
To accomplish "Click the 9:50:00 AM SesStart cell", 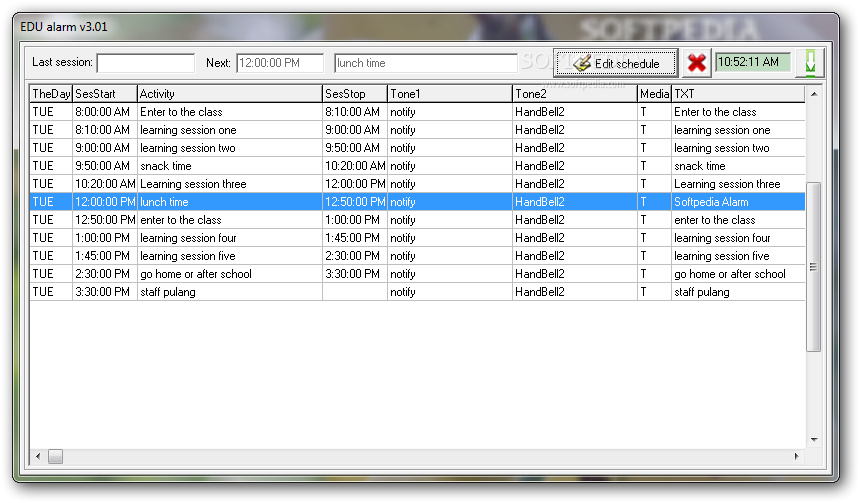I will pos(104,166).
